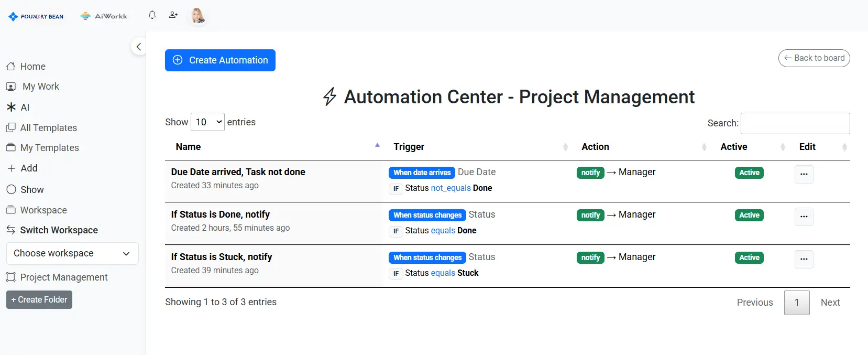This screenshot has height=355, width=868.
Task: Click the Foundry Bean logo
Action: pos(36,16)
